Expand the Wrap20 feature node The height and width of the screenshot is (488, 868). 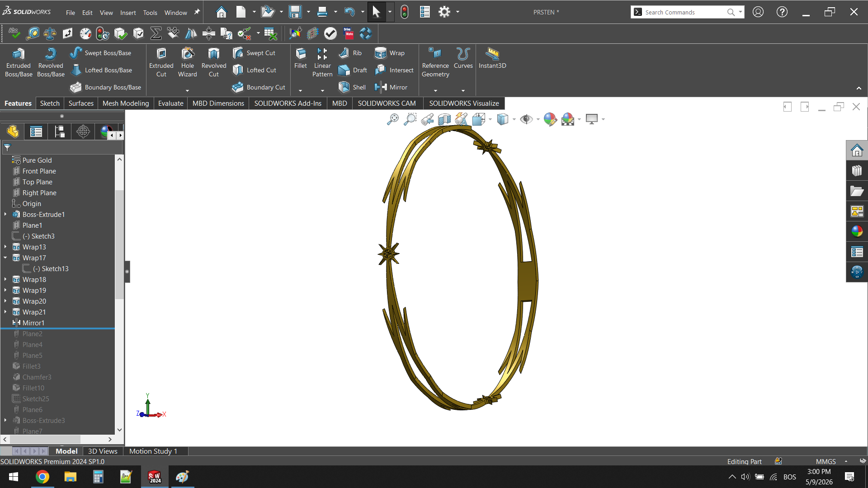pos(5,301)
